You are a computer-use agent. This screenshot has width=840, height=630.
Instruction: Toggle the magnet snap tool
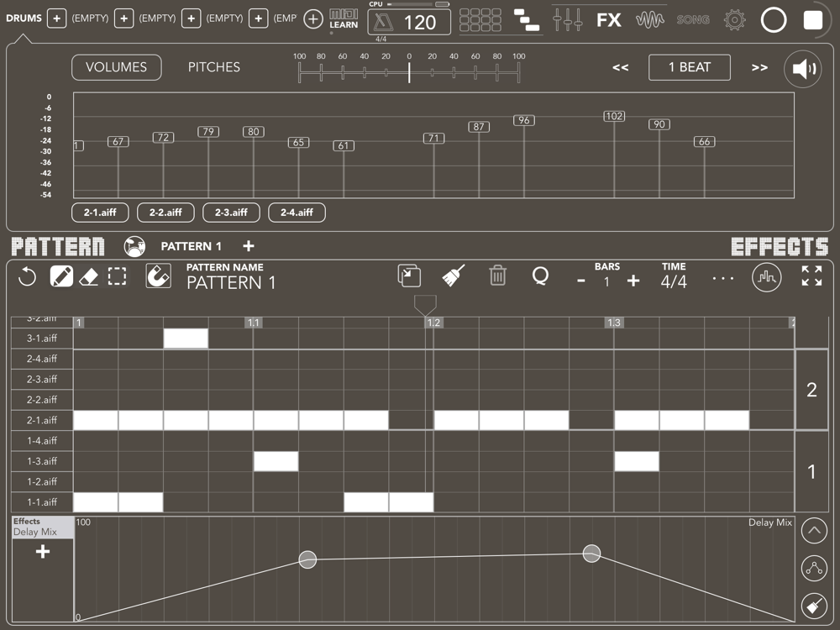[x=159, y=276]
